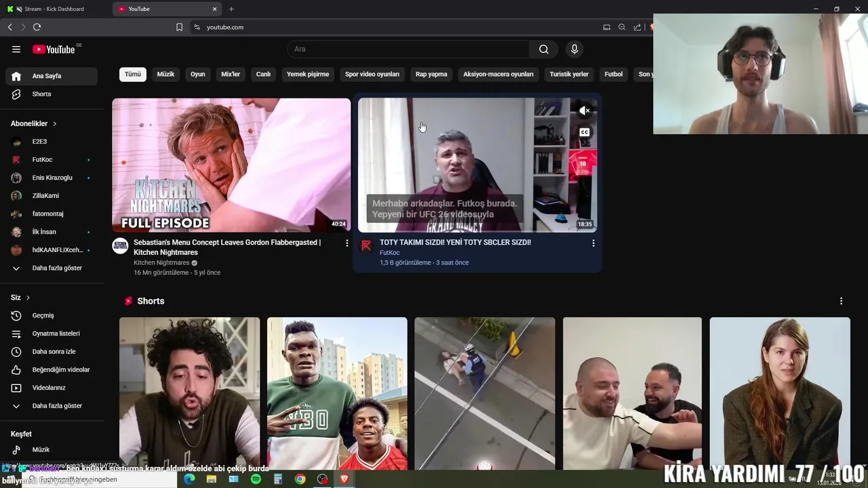Open Enis Kirazoglu subscription

click(52, 178)
